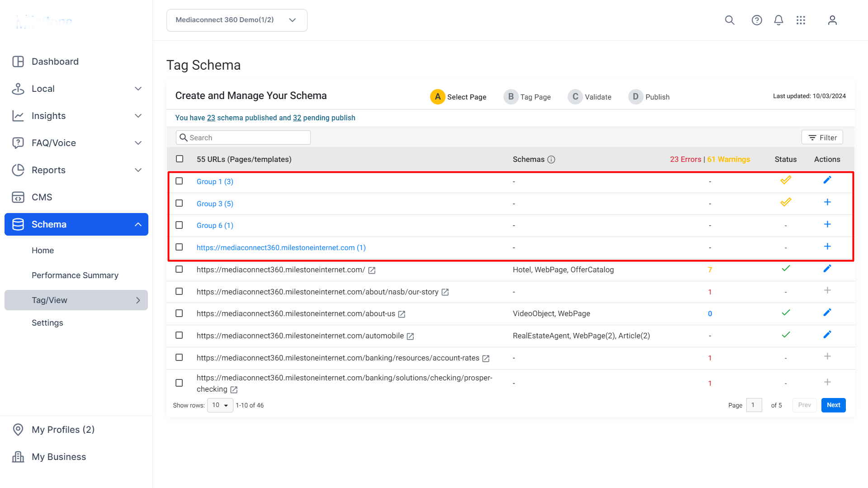Add schema for mediaconnect360.milestoneinternet.com (1) row

coord(827,246)
